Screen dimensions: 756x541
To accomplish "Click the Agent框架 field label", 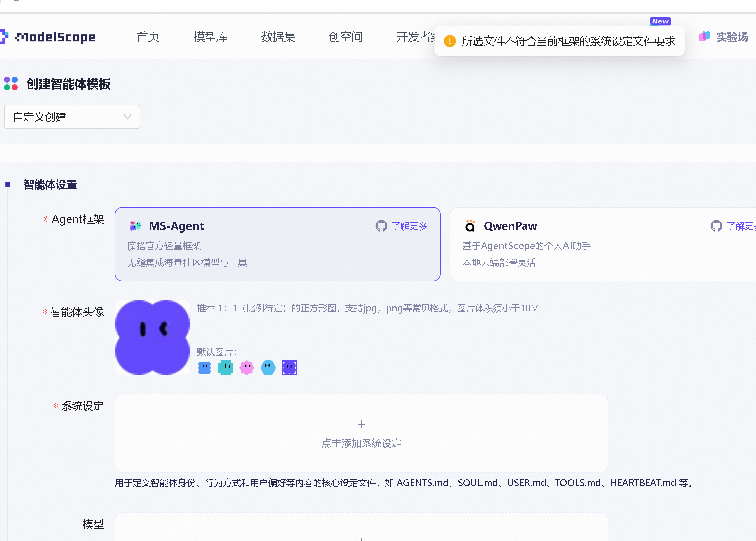I will [x=78, y=219].
